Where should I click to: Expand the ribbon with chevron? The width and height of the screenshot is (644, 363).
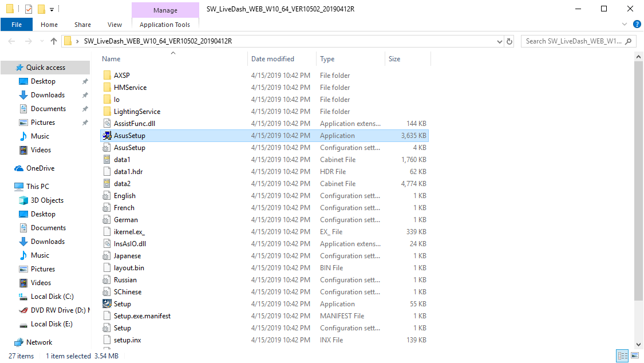coord(625,24)
